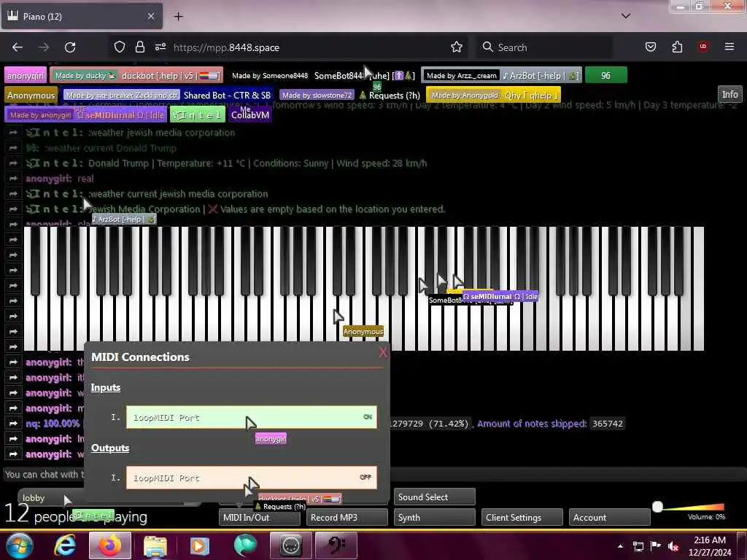747x560 pixels.
Task: Click the network tray icon
Action: (638, 546)
